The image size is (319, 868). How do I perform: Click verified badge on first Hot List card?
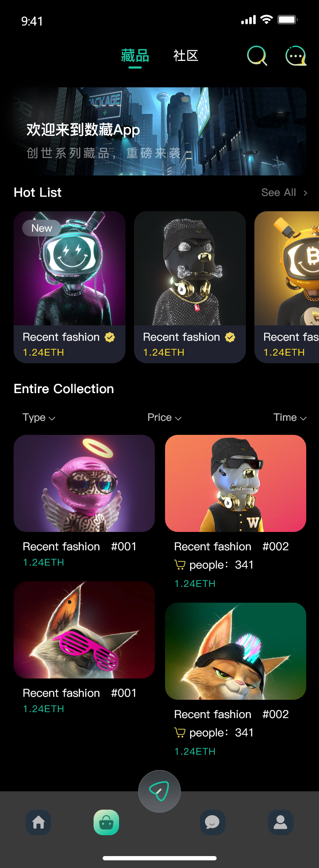point(110,337)
